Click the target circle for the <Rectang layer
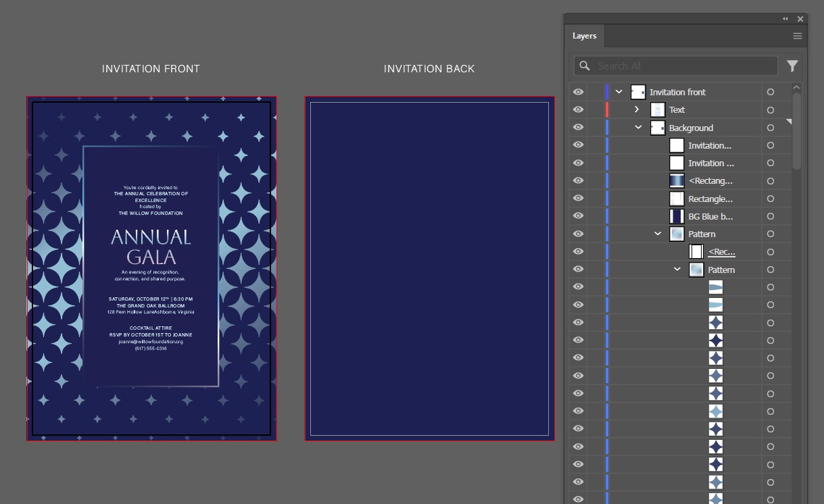This screenshot has height=504, width=824. 770,180
